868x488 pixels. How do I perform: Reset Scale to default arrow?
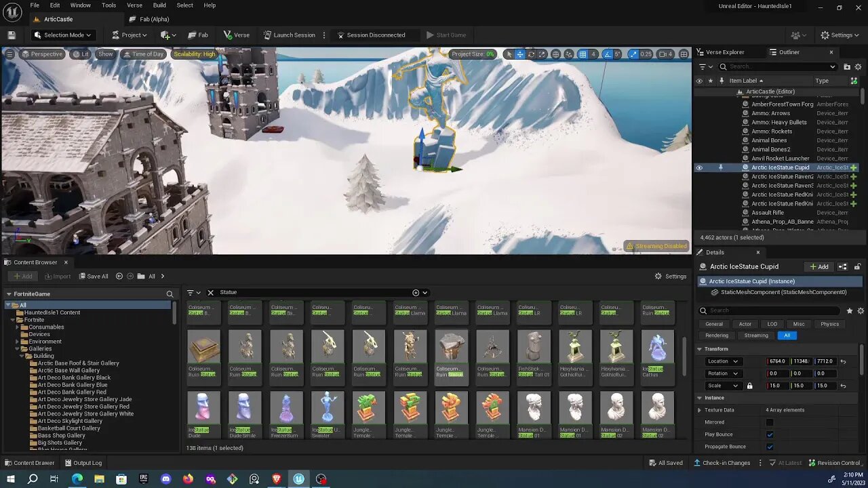click(843, 386)
